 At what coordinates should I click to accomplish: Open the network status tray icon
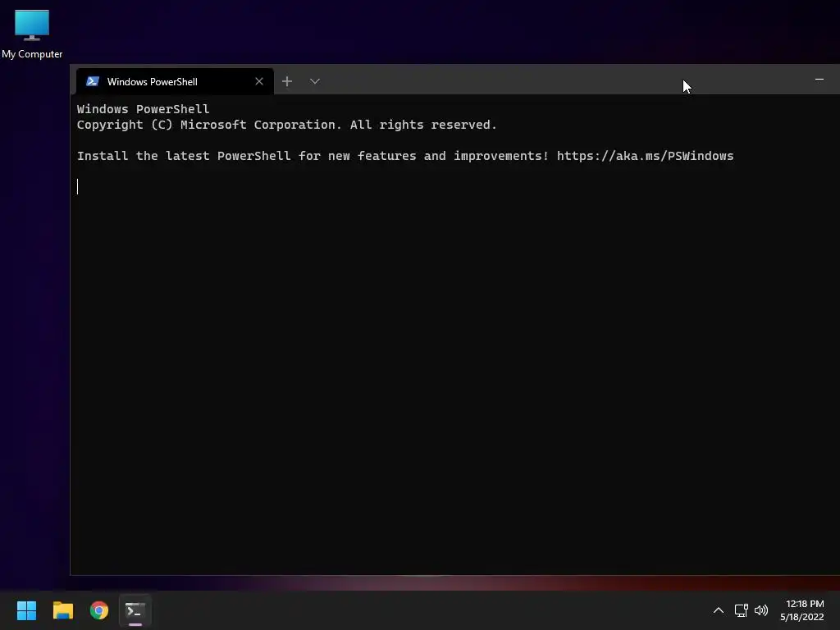tap(741, 610)
